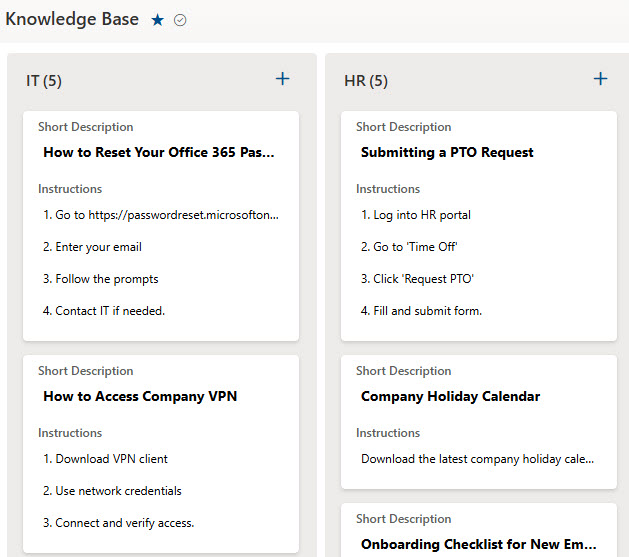
Task: Select the HR (5) column header
Action: (366, 81)
